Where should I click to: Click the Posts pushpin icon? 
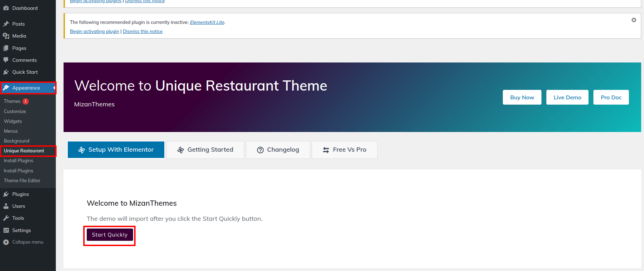coord(6,24)
